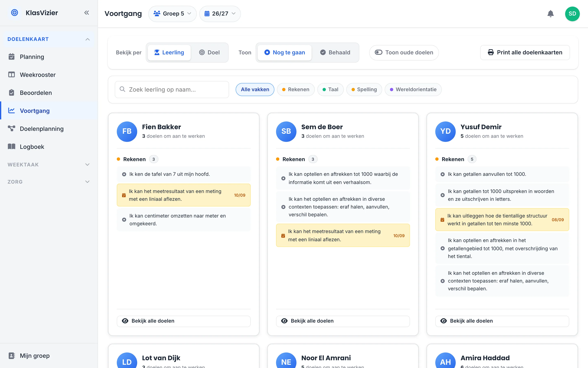Click calendar icon on Yusuf's 08/09 goal
This screenshot has height=368, width=588.
(x=442, y=220)
